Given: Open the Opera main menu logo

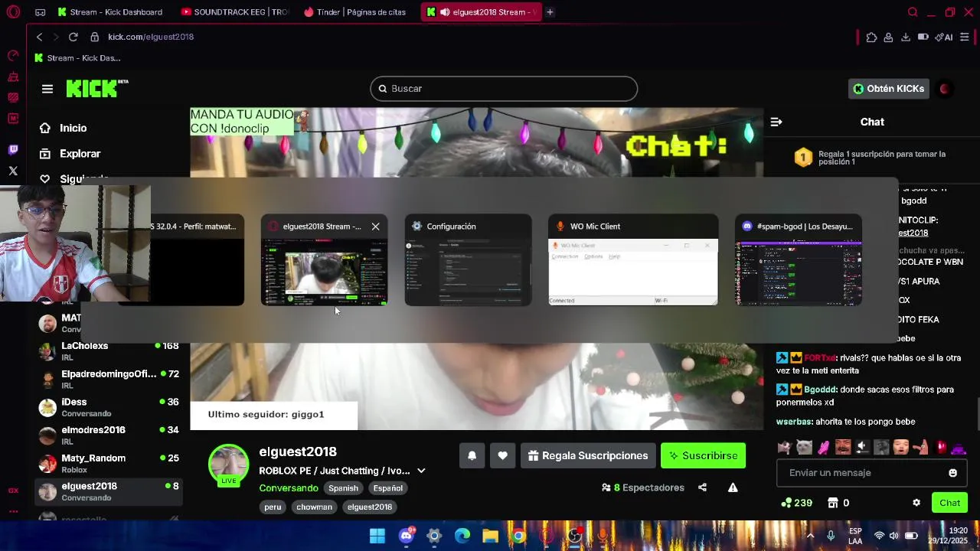Looking at the screenshot, I should pyautogui.click(x=13, y=12).
